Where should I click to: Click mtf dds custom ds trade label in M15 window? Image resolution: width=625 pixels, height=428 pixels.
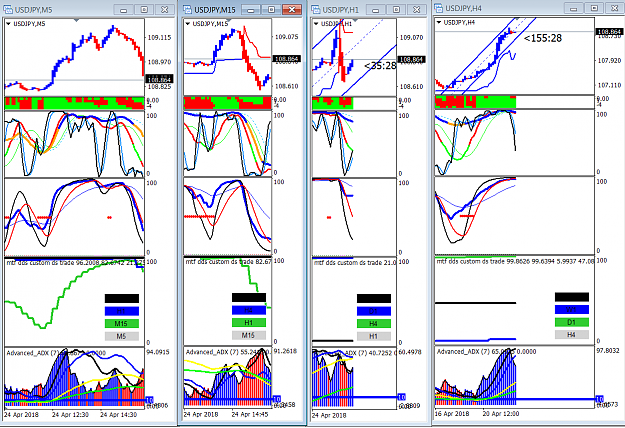pos(218,262)
